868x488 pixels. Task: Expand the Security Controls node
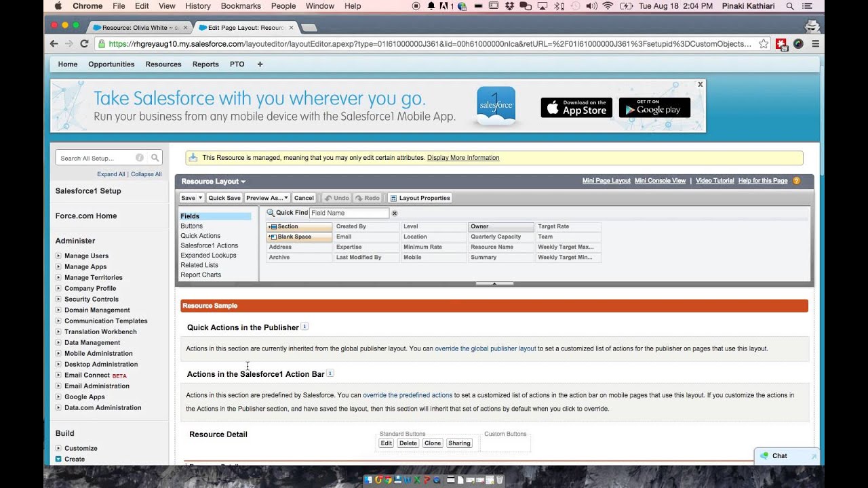58,299
